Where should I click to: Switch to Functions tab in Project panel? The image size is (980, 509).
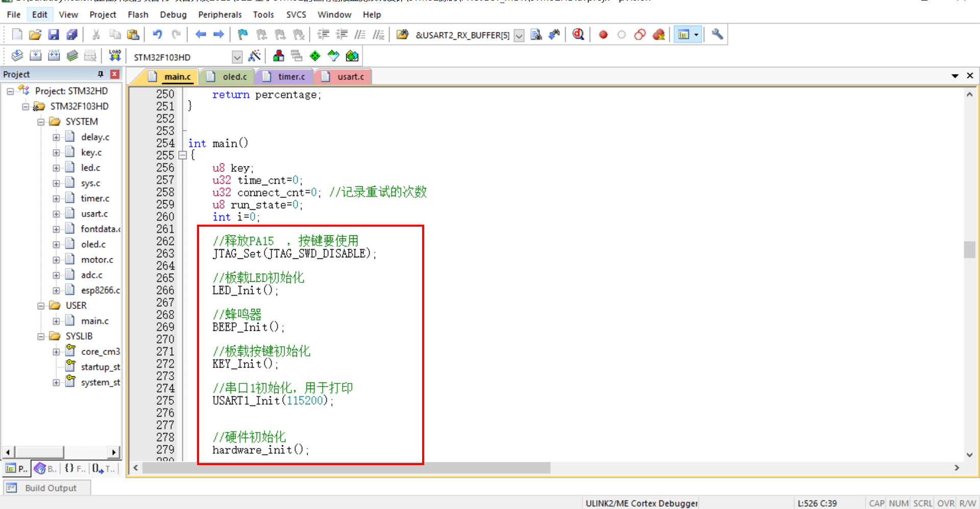click(x=75, y=468)
